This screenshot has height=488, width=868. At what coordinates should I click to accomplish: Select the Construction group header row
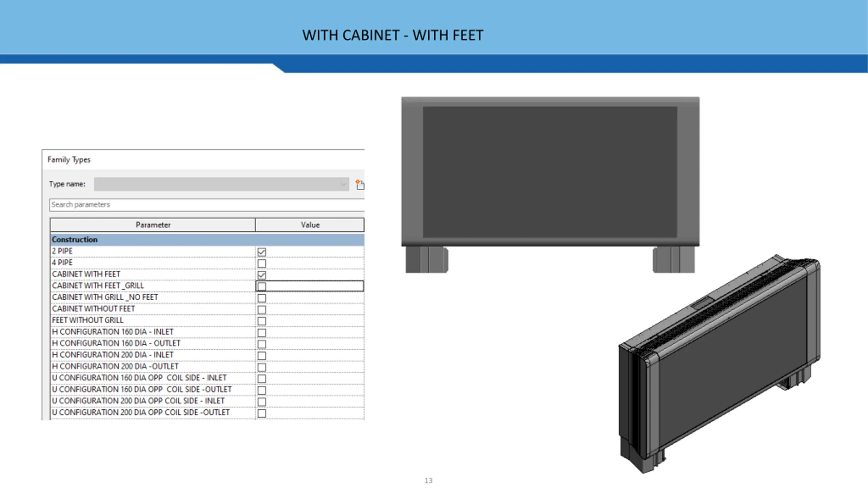click(208, 240)
